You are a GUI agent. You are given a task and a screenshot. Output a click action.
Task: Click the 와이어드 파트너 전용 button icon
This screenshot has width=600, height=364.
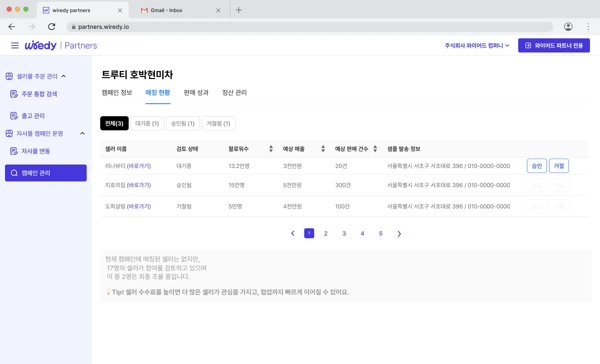coord(527,45)
